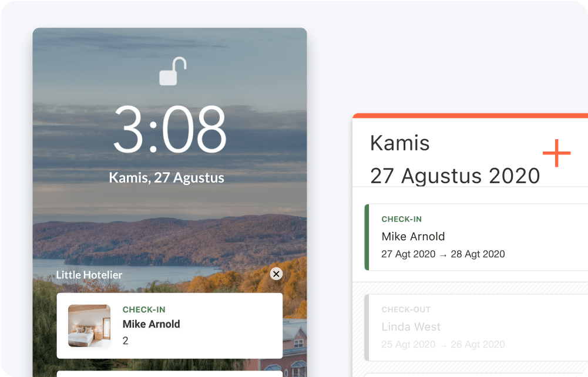Click the guest count 2 in notification
This screenshot has height=377, width=588.
(x=125, y=341)
